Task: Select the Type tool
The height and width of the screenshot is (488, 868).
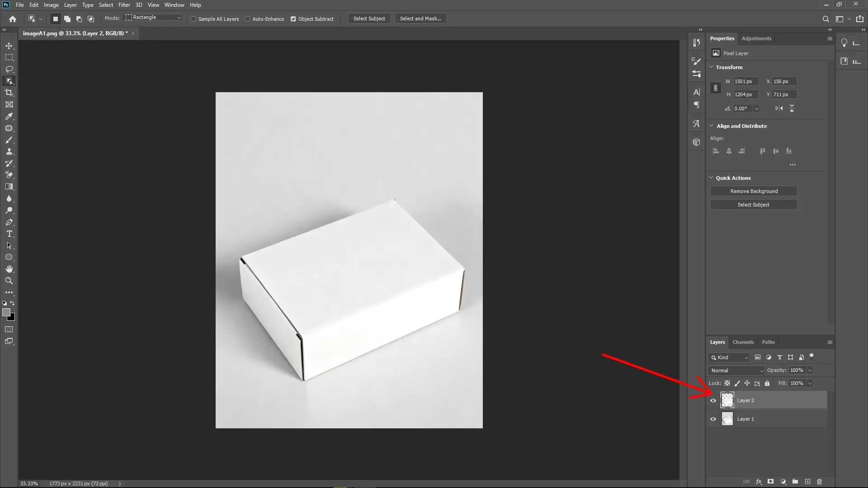Action: [x=9, y=234]
